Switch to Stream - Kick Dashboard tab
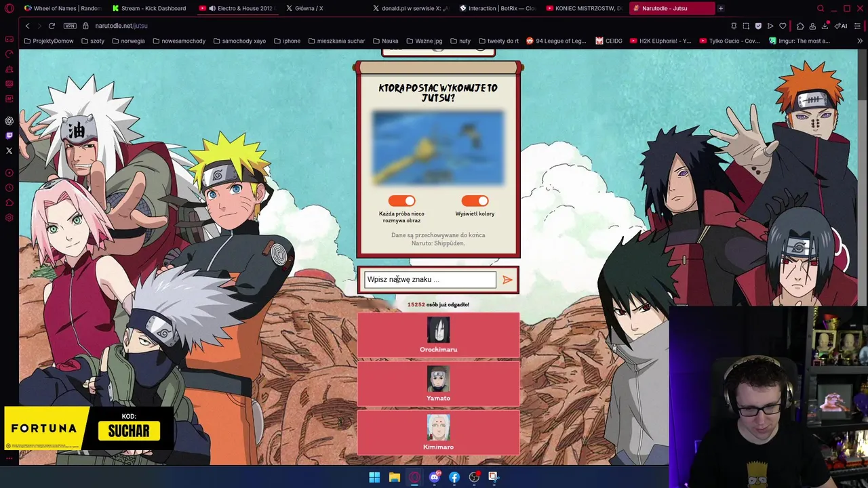Image resolution: width=868 pixels, height=488 pixels. pos(149,8)
